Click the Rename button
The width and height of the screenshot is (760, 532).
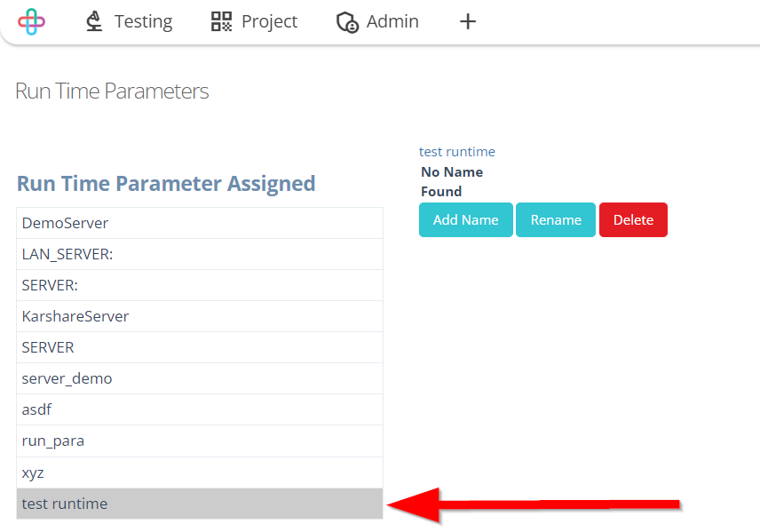[x=556, y=219]
